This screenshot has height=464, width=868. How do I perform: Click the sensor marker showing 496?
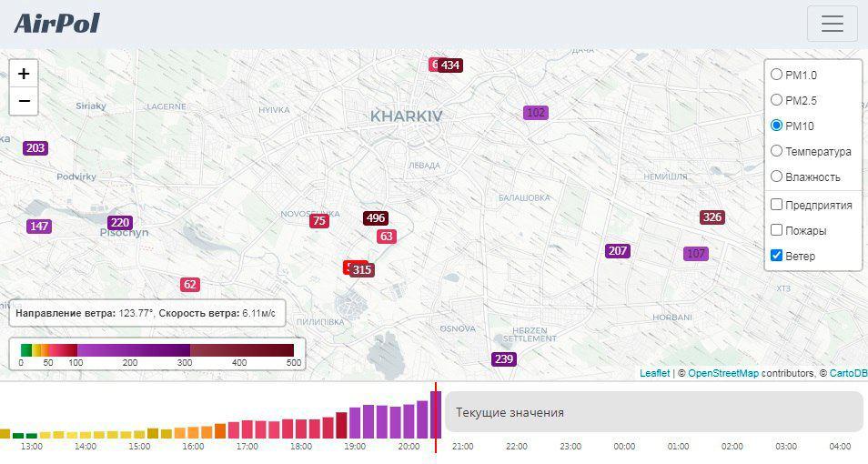[x=376, y=218]
